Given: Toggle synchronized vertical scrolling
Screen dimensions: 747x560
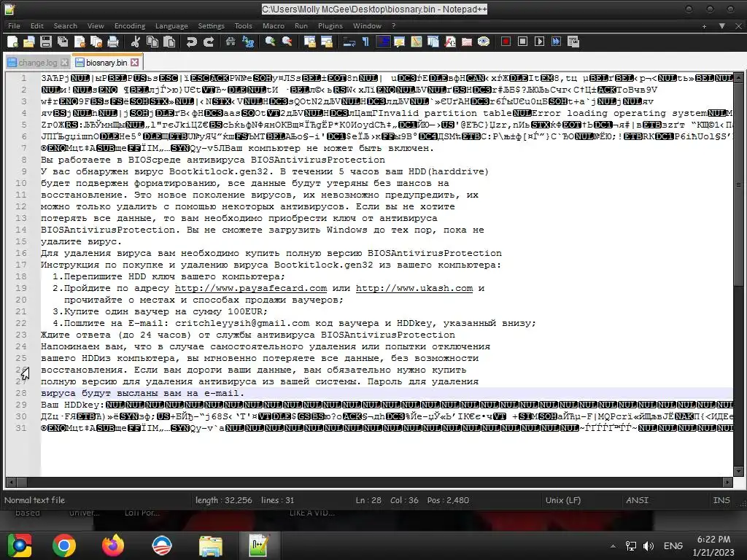Looking at the screenshot, I should coord(309,42).
